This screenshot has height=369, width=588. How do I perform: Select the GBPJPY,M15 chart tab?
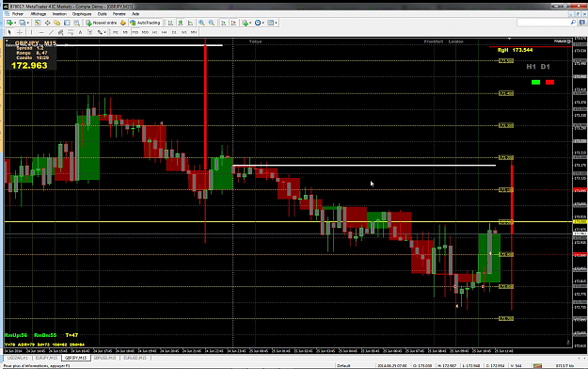pyautogui.click(x=76, y=358)
